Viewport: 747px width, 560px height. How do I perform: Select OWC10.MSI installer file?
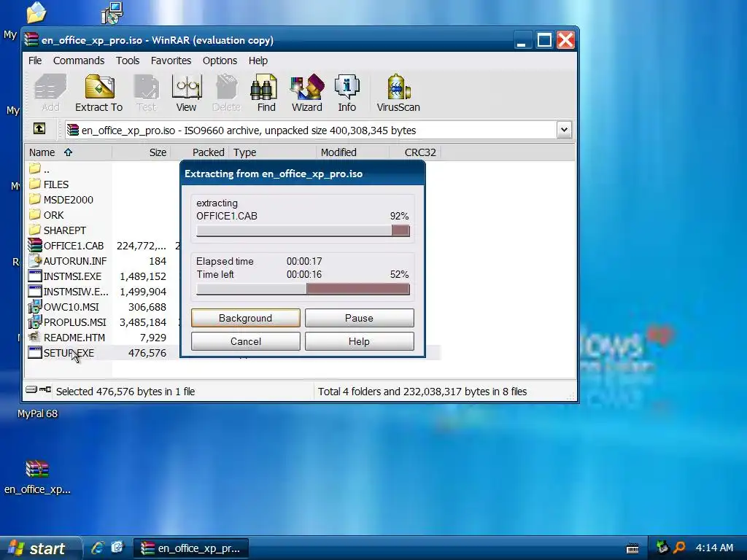coord(64,307)
